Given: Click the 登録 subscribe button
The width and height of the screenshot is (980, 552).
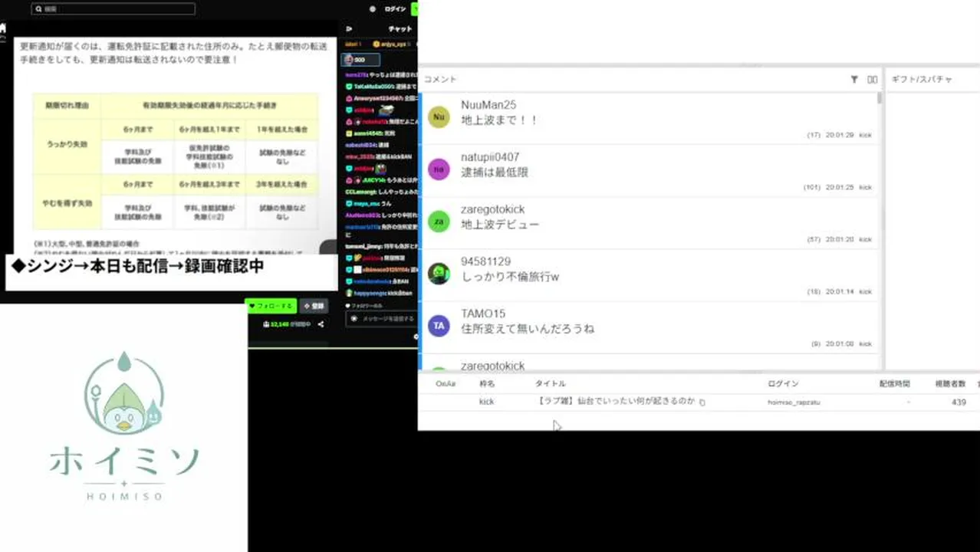Looking at the screenshot, I should (314, 306).
